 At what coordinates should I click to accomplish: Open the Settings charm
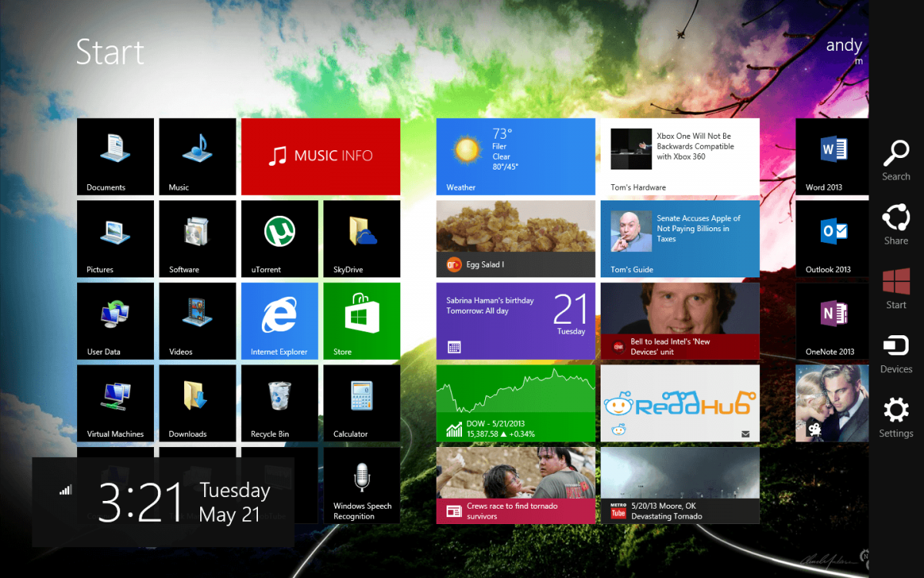point(896,417)
